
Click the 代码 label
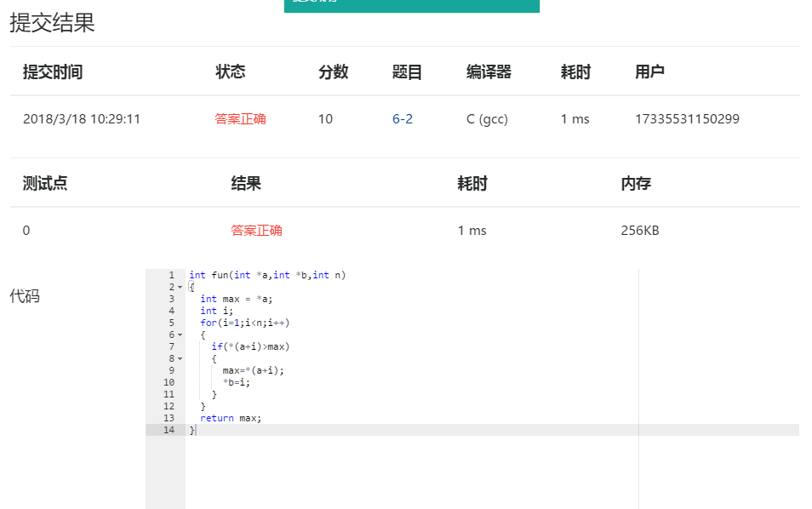coord(25,296)
